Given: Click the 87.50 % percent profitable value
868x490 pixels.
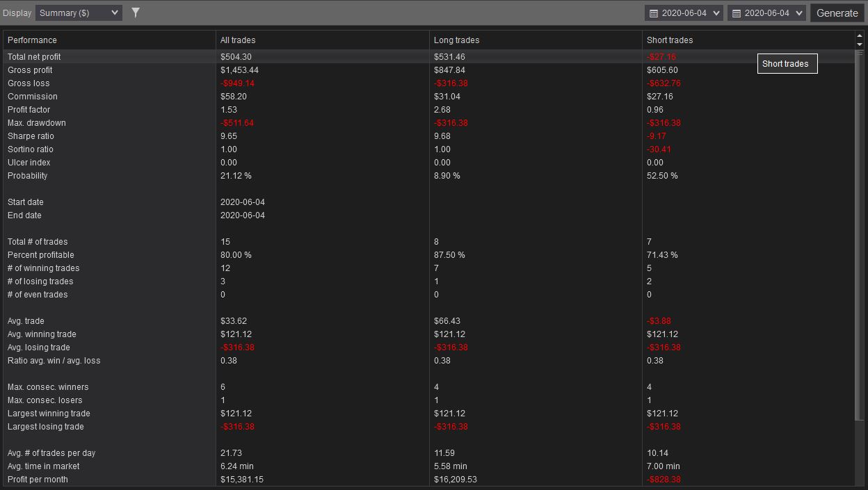Looking at the screenshot, I should (x=449, y=255).
